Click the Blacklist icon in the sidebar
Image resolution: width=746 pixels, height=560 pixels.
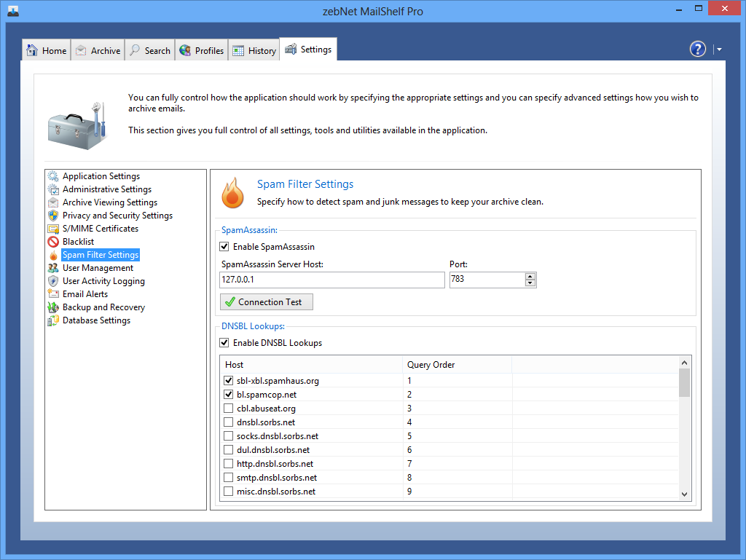(x=52, y=242)
